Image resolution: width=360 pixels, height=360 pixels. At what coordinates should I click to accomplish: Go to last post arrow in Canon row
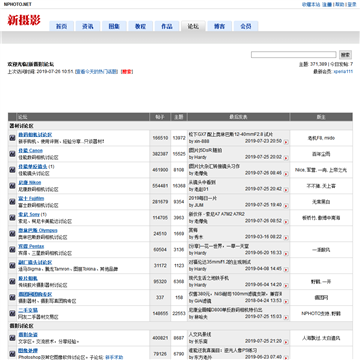[x=286, y=157]
